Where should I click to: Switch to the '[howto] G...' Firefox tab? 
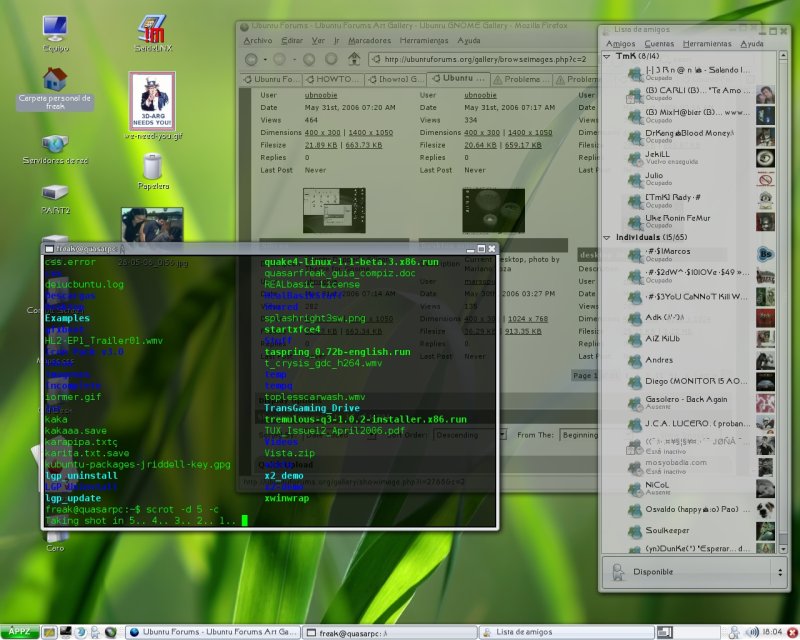[396, 79]
